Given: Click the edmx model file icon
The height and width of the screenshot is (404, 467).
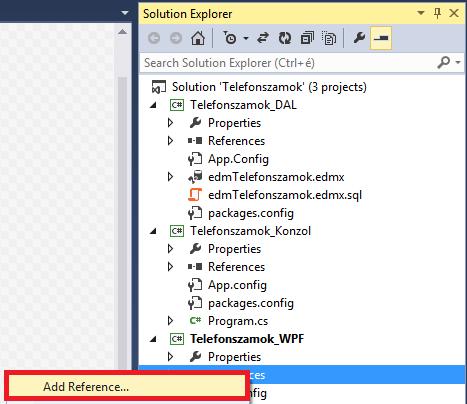Looking at the screenshot, I should click(x=195, y=177).
